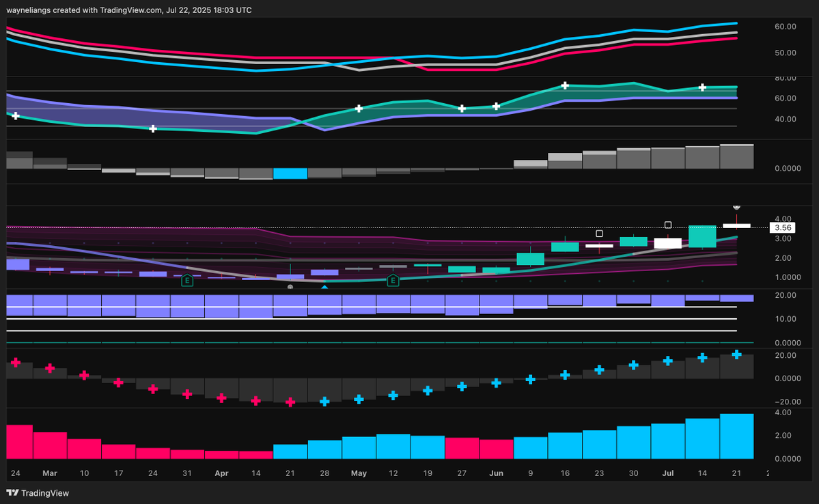
Task: Click the 27 date label on time axis
Action: [x=462, y=473]
